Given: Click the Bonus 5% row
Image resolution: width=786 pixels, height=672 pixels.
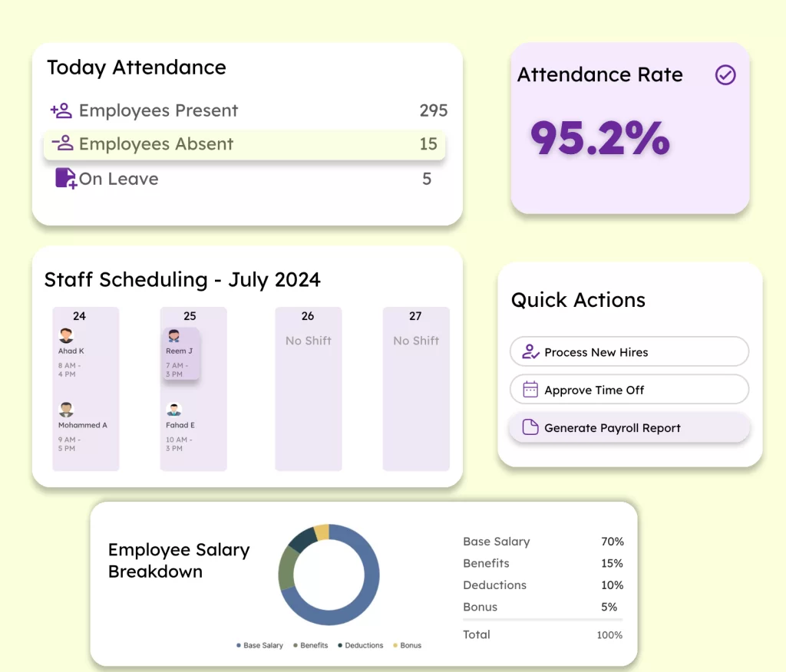Looking at the screenshot, I should coord(540,607).
